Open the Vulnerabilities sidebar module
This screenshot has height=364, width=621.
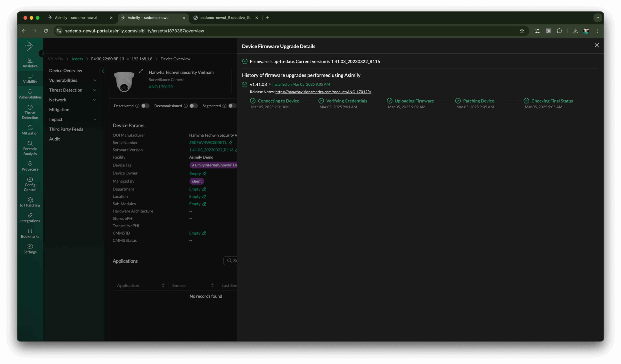(30, 94)
